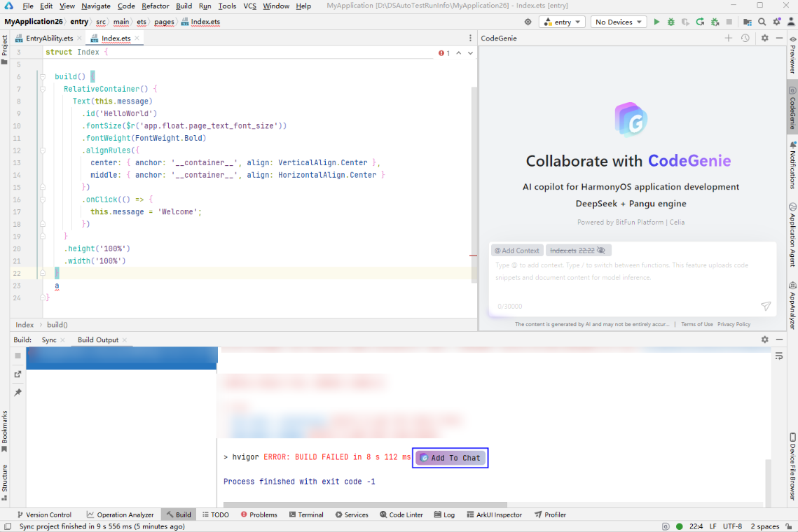
Task: Click the locate target icon left of entry
Action: pyautogui.click(x=528, y=22)
